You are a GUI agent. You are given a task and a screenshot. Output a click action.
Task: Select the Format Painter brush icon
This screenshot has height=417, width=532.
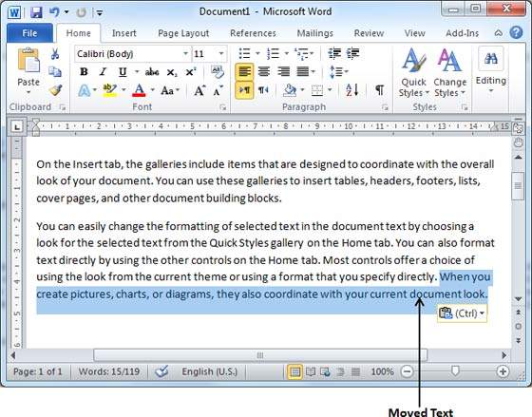pyautogui.click(x=55, y=90)
